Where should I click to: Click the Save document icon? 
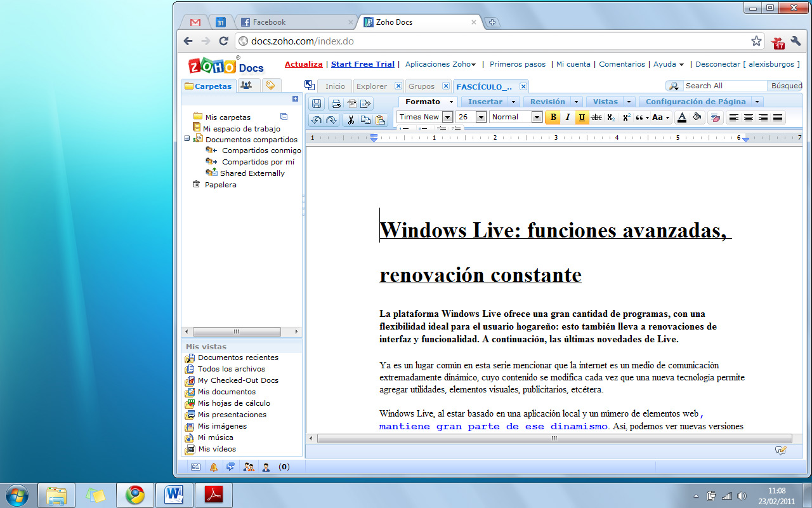click(x=316, y=104)
